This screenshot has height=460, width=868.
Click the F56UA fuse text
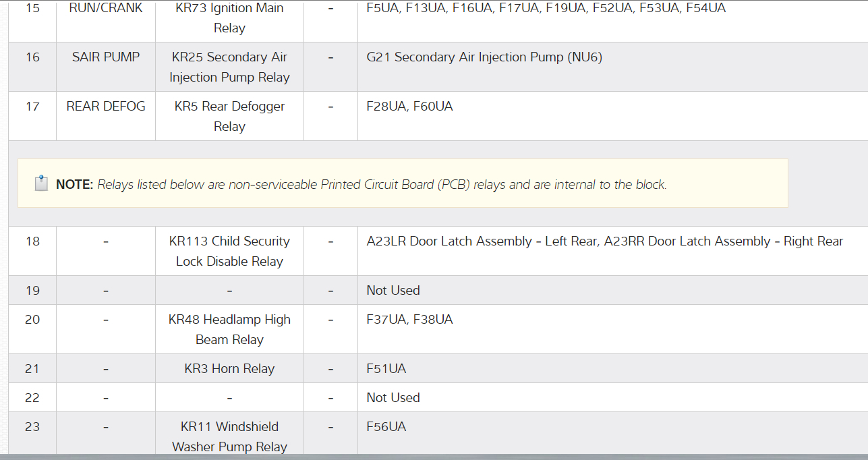(386, 427)
